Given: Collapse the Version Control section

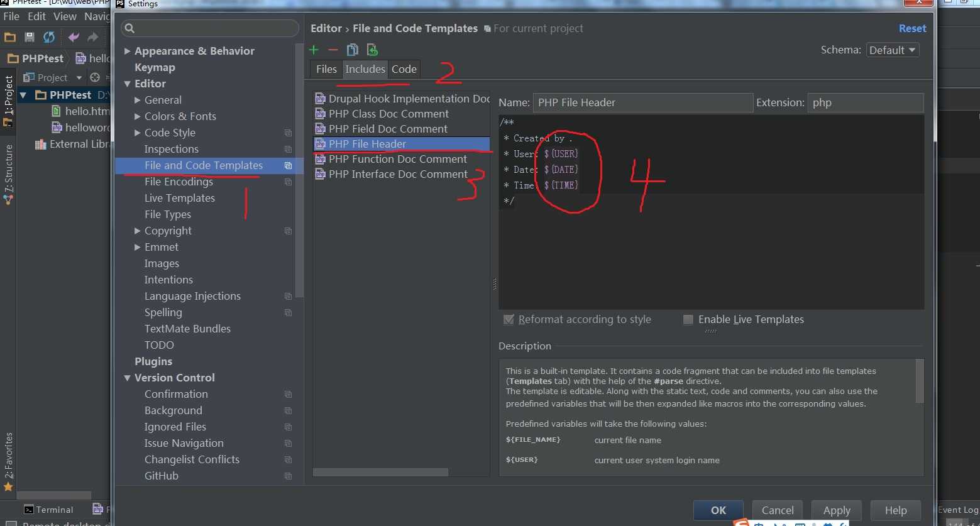Looking at the screenshot, I should 127,378.
